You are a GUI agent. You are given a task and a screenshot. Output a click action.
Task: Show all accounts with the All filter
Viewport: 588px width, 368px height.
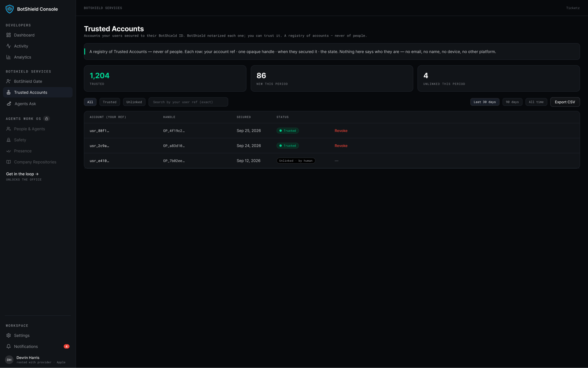click(90, 102)
